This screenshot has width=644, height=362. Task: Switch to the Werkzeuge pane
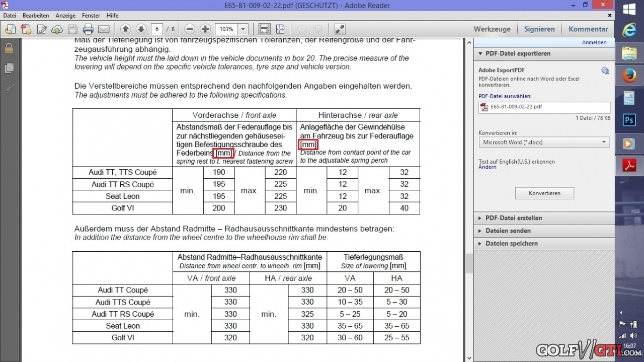tap(492, 29)
